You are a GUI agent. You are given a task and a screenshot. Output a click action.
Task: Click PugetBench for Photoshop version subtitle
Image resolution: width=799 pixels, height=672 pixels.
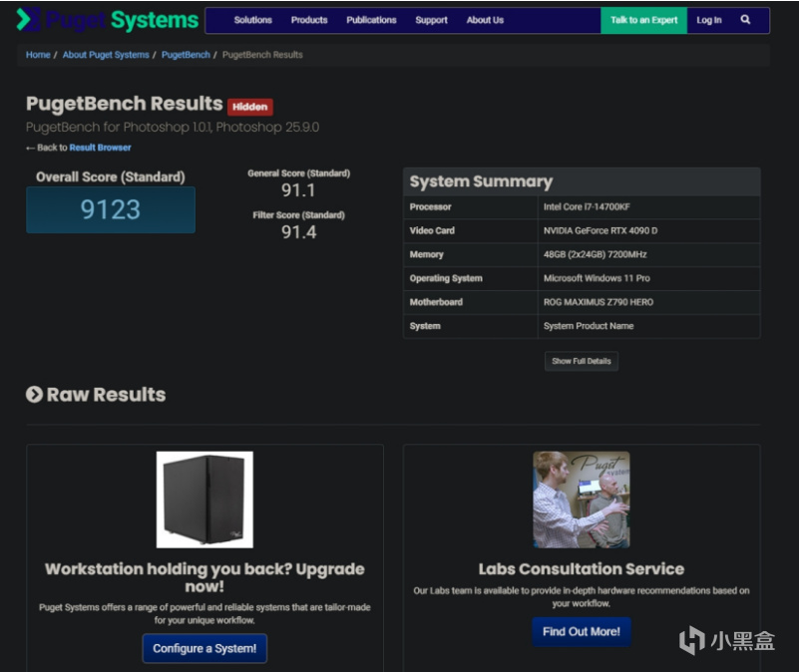(x=173, y=127)
